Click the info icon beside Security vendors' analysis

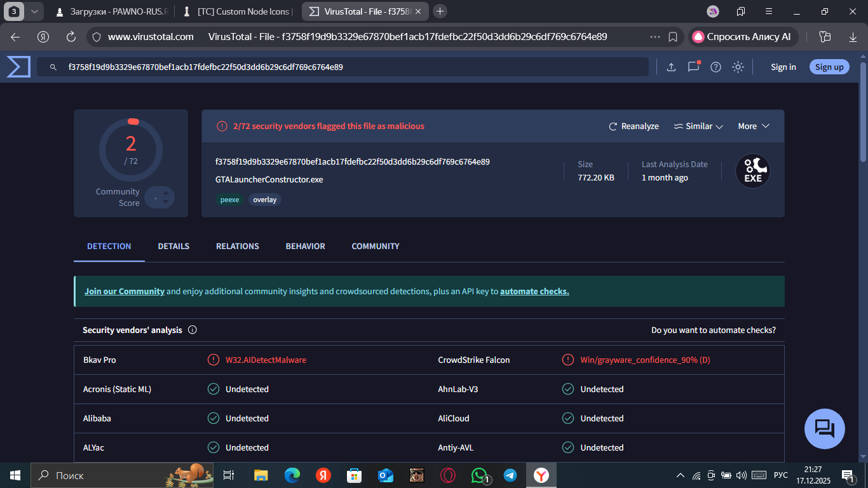193,330
